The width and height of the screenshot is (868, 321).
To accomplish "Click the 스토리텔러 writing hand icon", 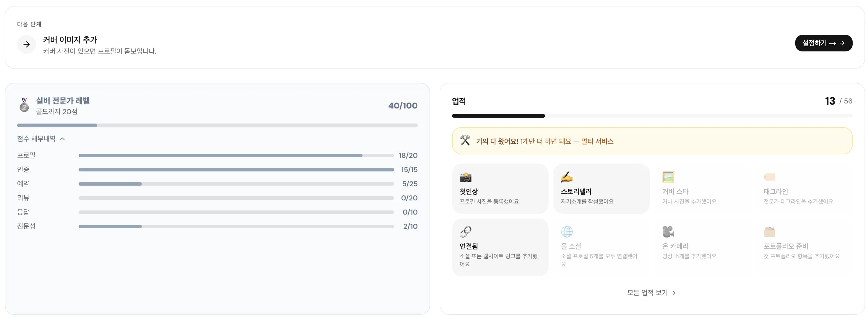I will pos(567,177).
